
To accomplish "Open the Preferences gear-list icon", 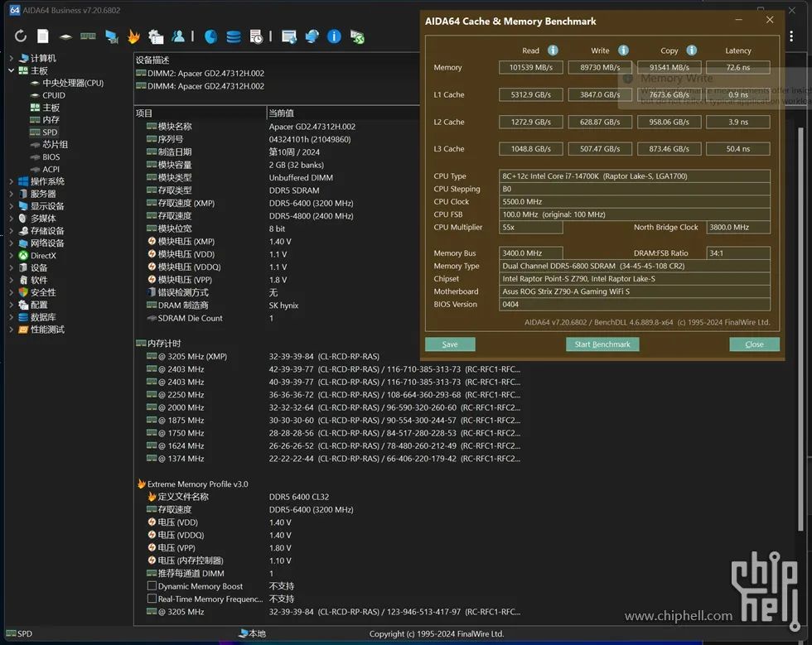I will (156, 36).
